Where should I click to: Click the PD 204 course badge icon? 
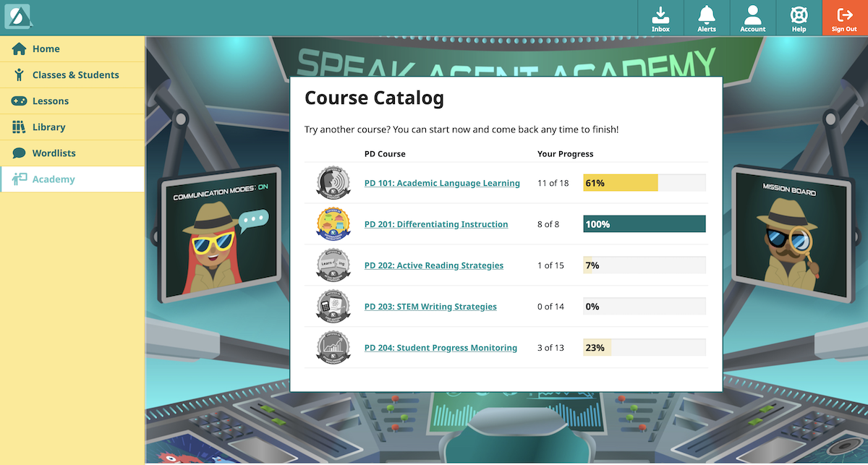333,348
